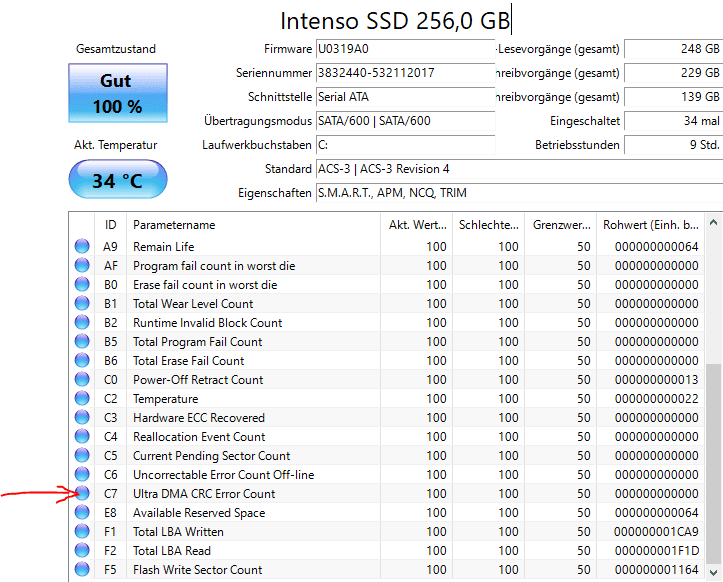Click the Firmware value field U0319A0

404,49
